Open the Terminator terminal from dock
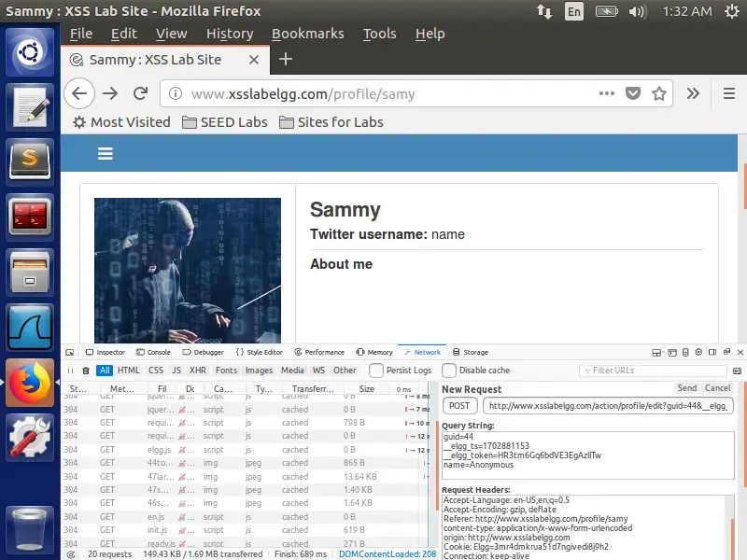 (x=30, y=217)
